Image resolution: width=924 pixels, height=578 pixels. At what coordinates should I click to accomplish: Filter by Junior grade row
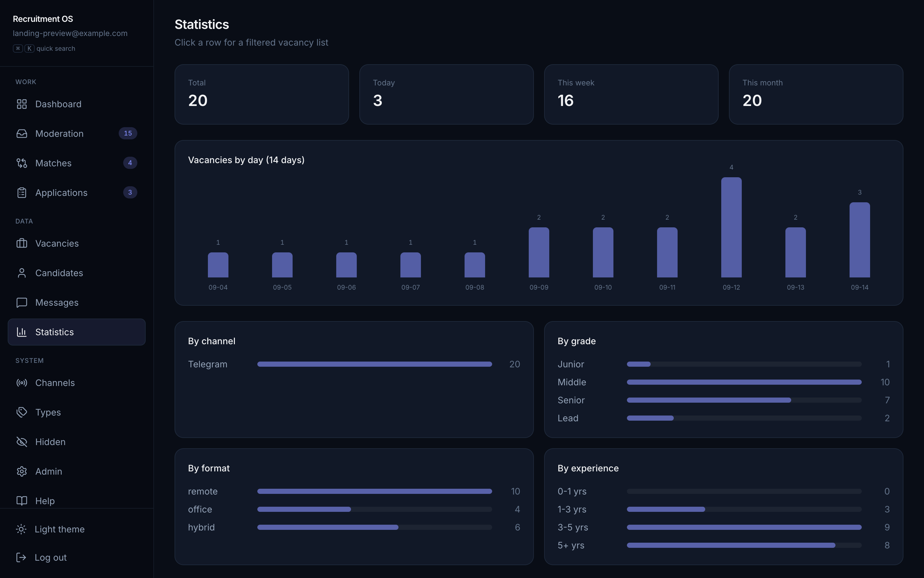click(x=723, y=364)
